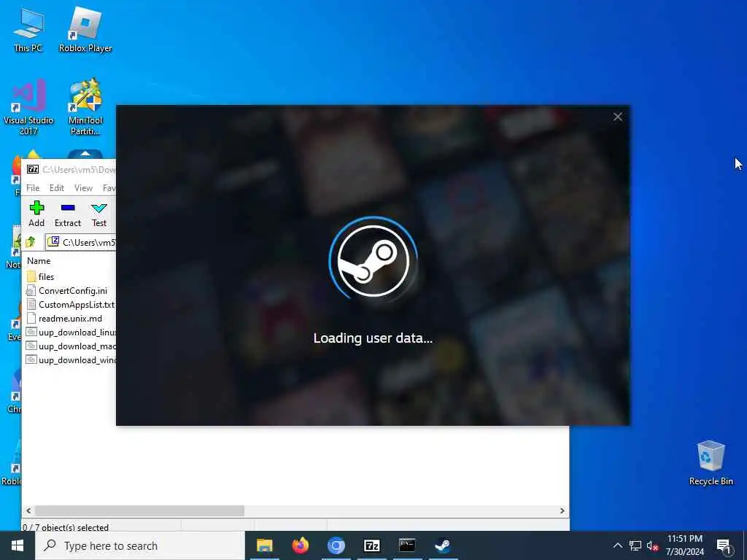
Task: Select the uup_download_linux file entry
Action: tap(71, 332)
